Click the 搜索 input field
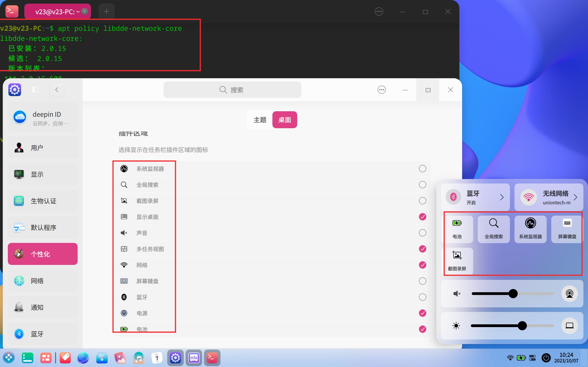Viewport: 588px width, 367px height. click(232, 89)
